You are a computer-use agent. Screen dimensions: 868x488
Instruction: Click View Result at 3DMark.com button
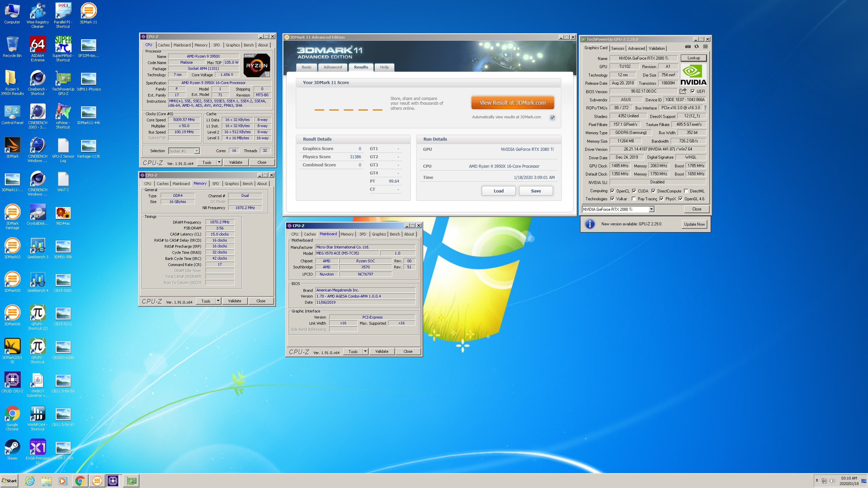(512, 103)
